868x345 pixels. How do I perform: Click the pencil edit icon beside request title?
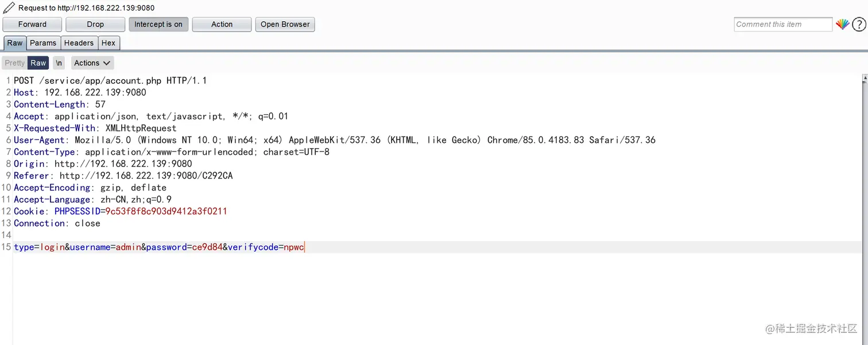point(9,8)
